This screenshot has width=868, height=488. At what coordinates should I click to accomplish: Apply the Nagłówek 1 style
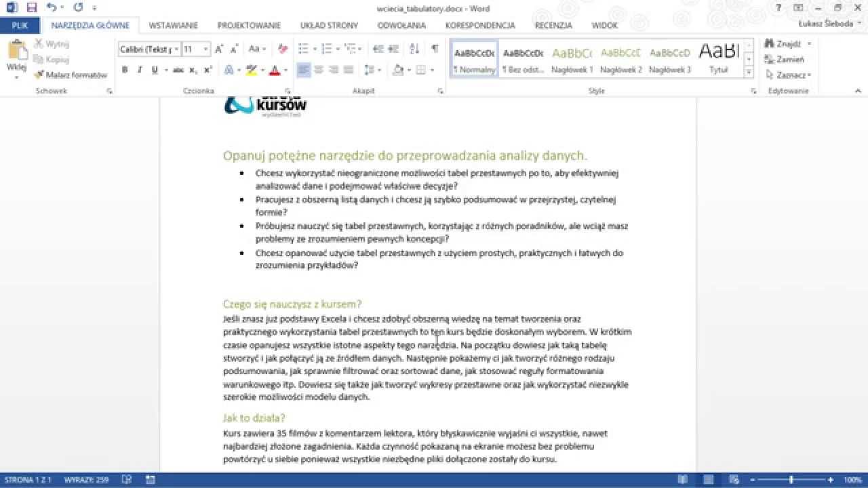click(572, 60)
